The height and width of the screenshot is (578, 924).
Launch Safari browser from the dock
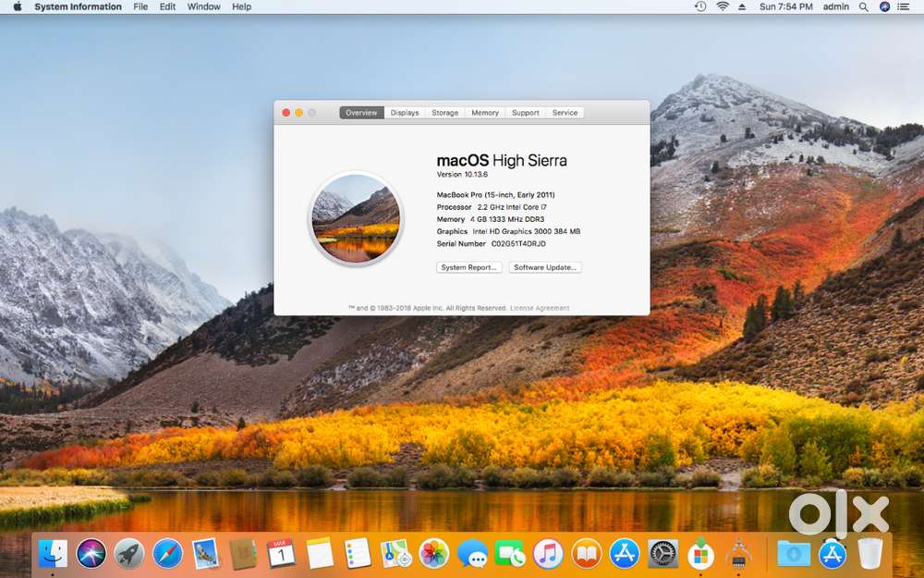(x=167, y=553)
